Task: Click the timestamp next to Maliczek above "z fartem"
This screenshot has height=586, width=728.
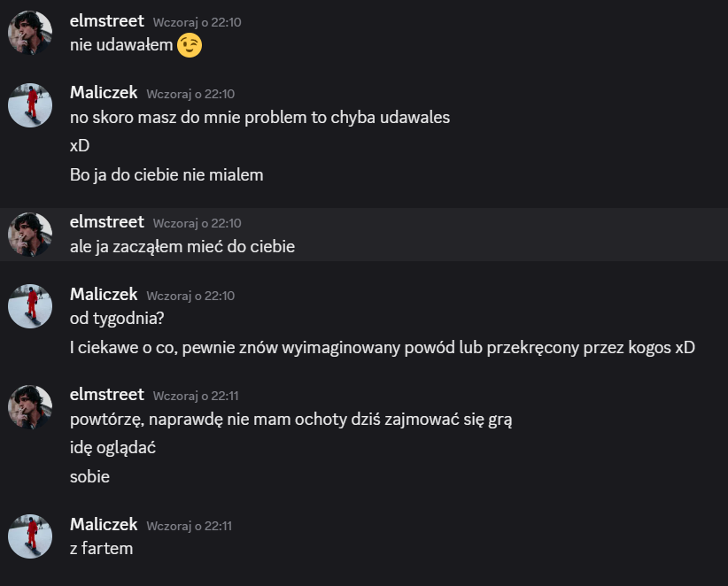Action: [189, 525]
